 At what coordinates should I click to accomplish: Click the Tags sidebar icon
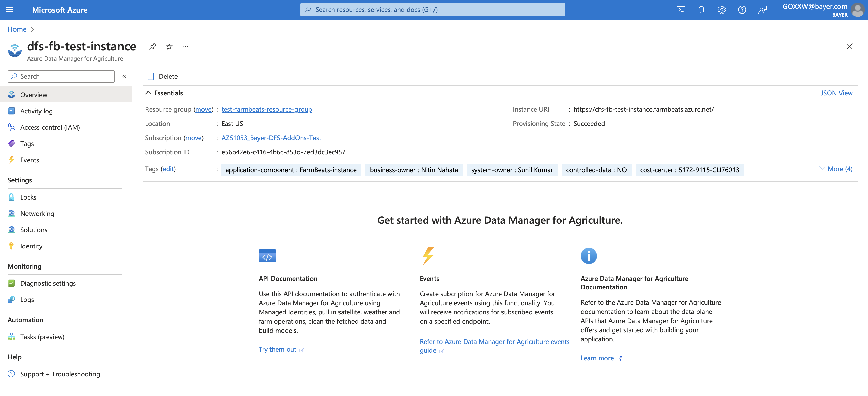point(11,143)
